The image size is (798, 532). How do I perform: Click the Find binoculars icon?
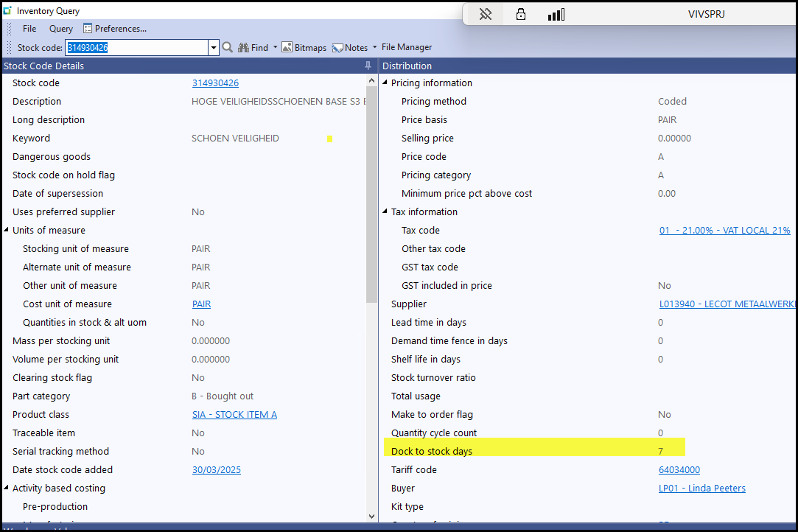coord(243,47)
